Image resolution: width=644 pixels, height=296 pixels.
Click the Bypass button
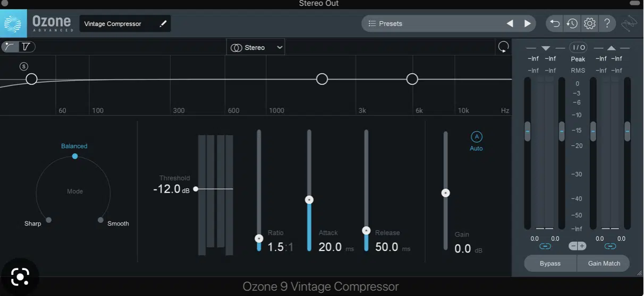click(550, 264)
